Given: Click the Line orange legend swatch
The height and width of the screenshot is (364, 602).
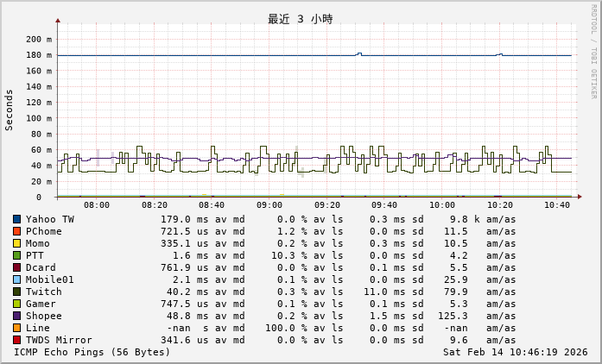Looking at the screenshot, I should pyautogui.click(x=16, y=328).
